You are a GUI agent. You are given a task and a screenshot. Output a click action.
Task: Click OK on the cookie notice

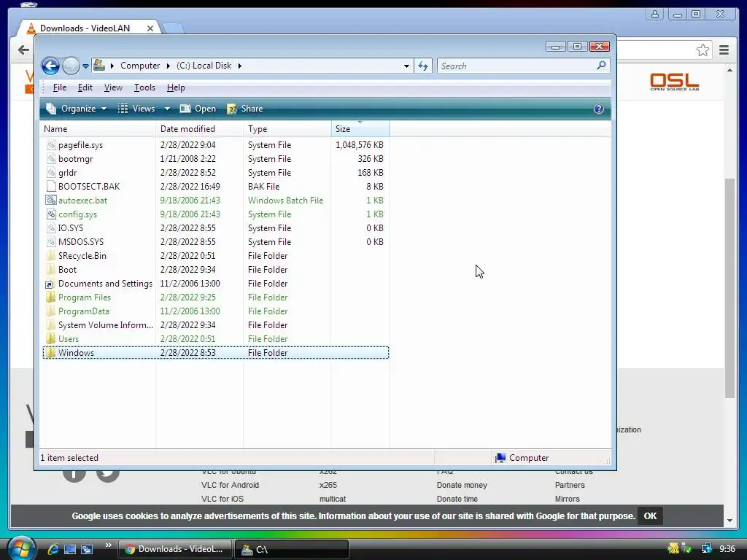point(650,516)
